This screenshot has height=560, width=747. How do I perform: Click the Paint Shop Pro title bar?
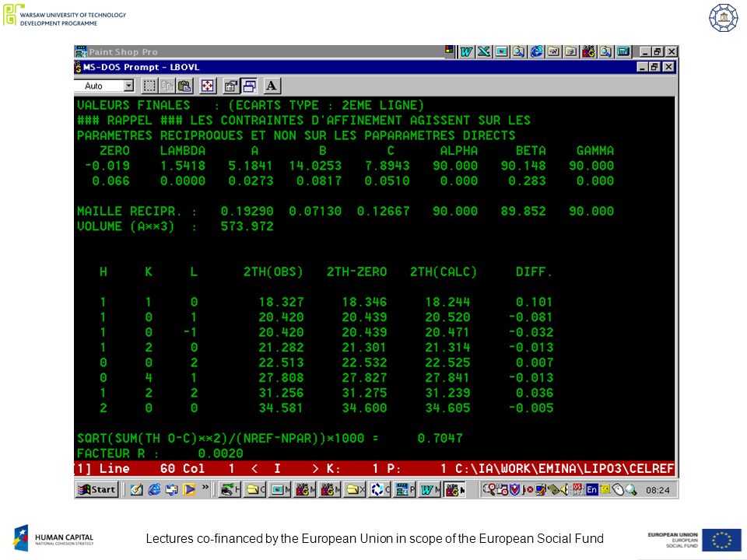[260, 51]
